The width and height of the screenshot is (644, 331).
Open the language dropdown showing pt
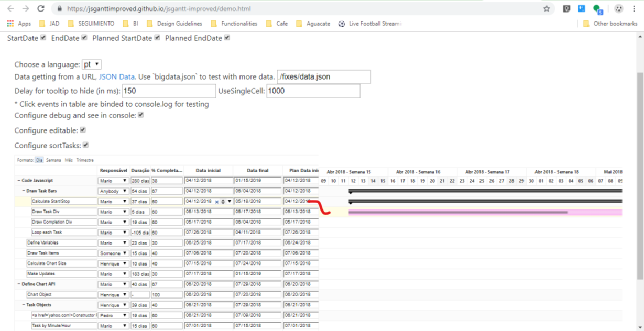click(x=91, y=64)
